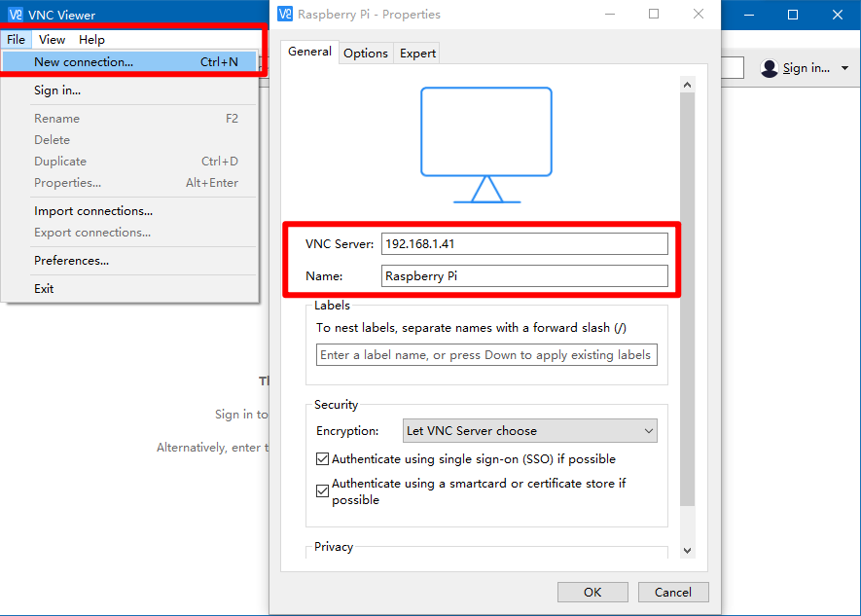Click the label name input field
The height and width of the screenshot is (616, 861).
click(486, 354)
